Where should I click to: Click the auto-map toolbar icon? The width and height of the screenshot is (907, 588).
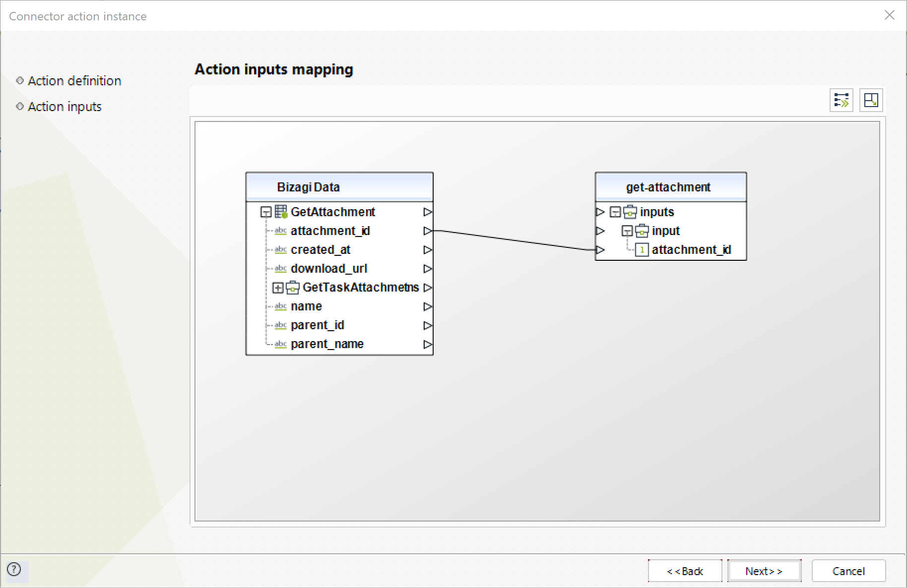pos(841,100)
